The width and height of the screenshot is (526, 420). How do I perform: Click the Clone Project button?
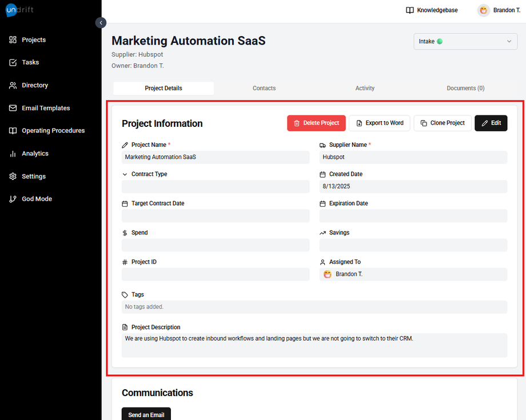[x=443, y=123]
